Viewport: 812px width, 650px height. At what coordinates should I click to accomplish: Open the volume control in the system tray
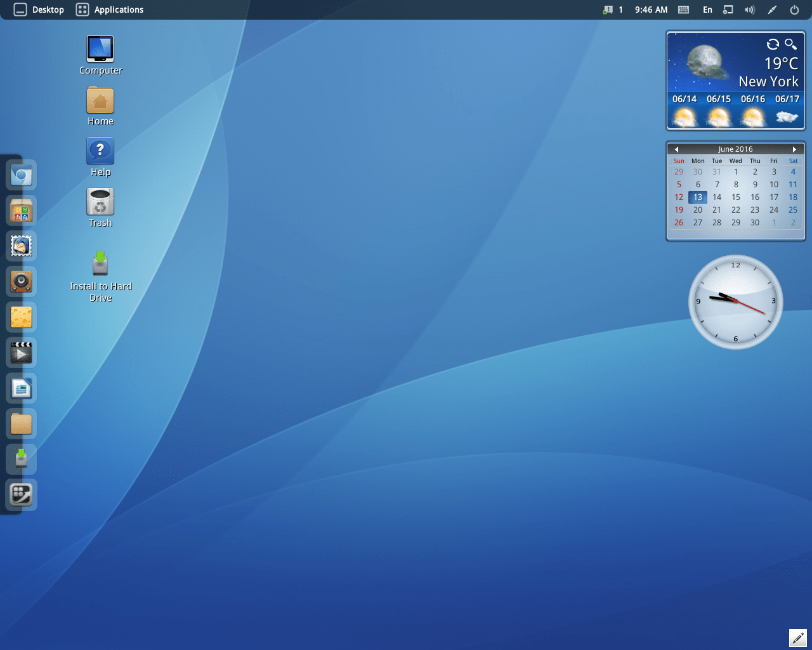pos(749,10)
